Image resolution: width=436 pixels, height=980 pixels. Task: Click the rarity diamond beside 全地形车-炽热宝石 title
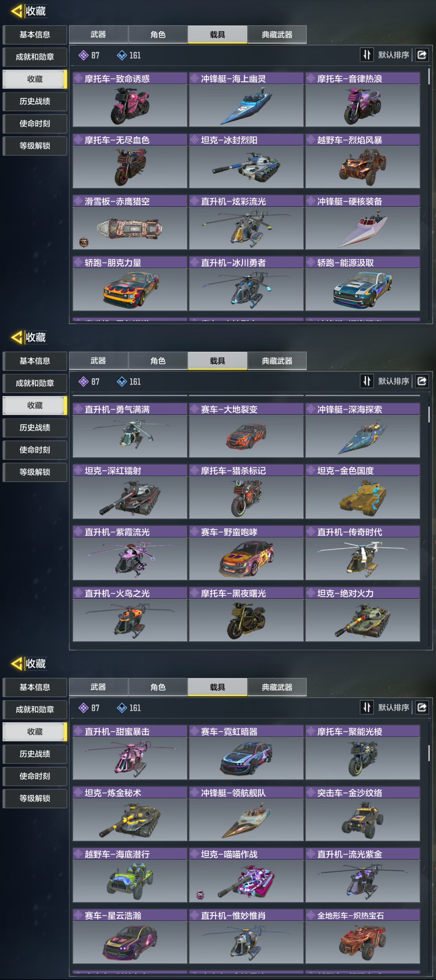[x=311, y=915]
